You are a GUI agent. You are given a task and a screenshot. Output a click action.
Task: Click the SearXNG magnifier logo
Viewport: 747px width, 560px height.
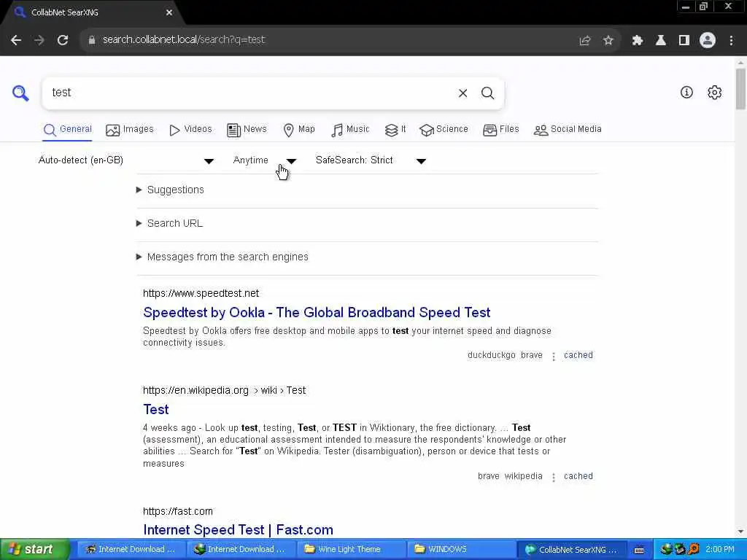tap(20, 93)
